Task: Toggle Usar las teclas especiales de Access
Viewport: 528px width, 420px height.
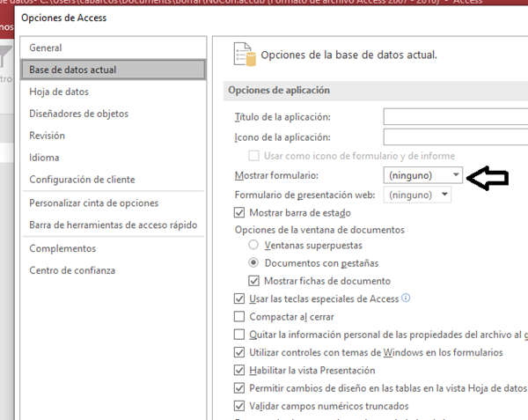Action: pyautogui.click(x=239, y=299)
